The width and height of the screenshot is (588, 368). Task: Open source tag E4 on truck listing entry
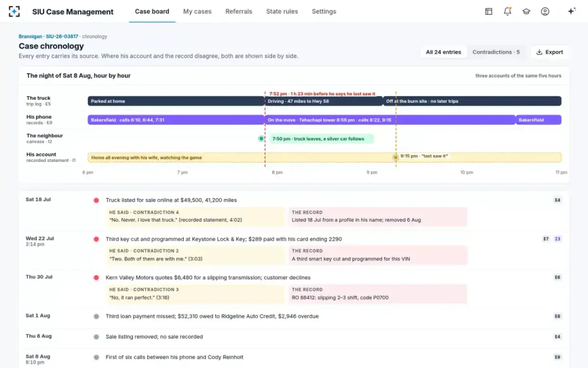(x=558, y=200)
